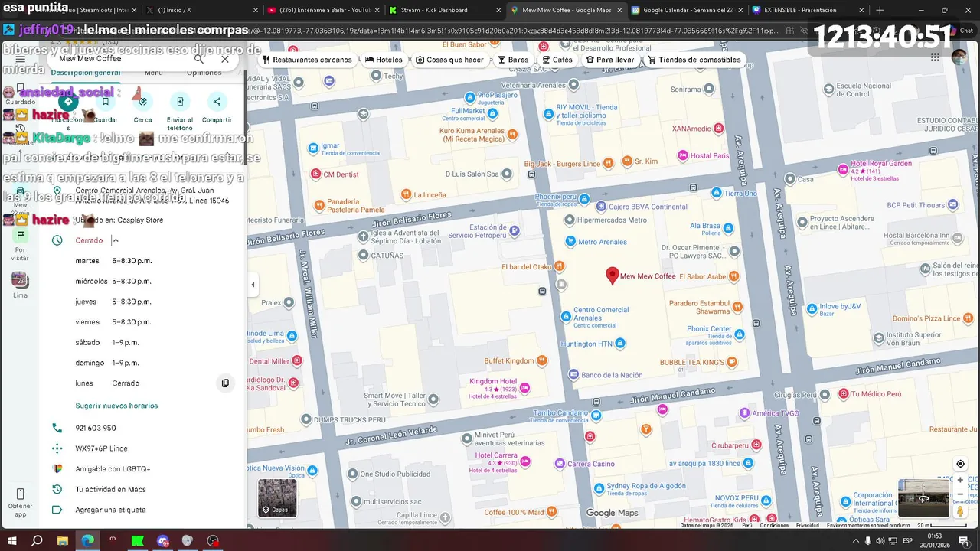
Task: Collapse the Maps side panel arrow
Action: coord(253,285)
